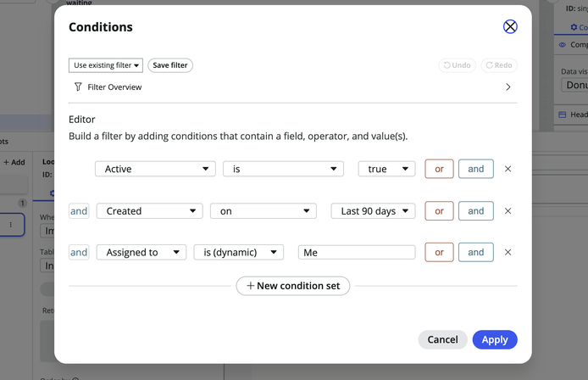This screenshot has height=380, width=588.
Task: Open the Last 90 days value dropdown
Action: (373, 211)
